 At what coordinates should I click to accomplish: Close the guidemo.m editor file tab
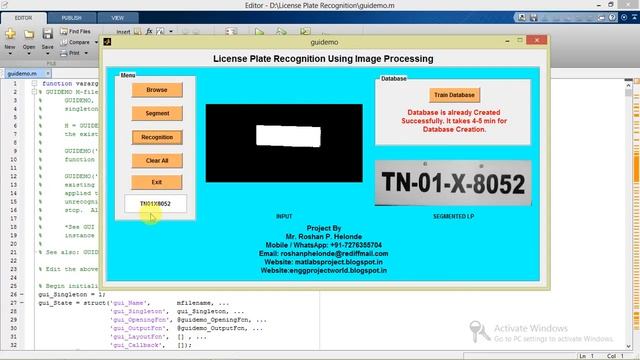[47, 73]
